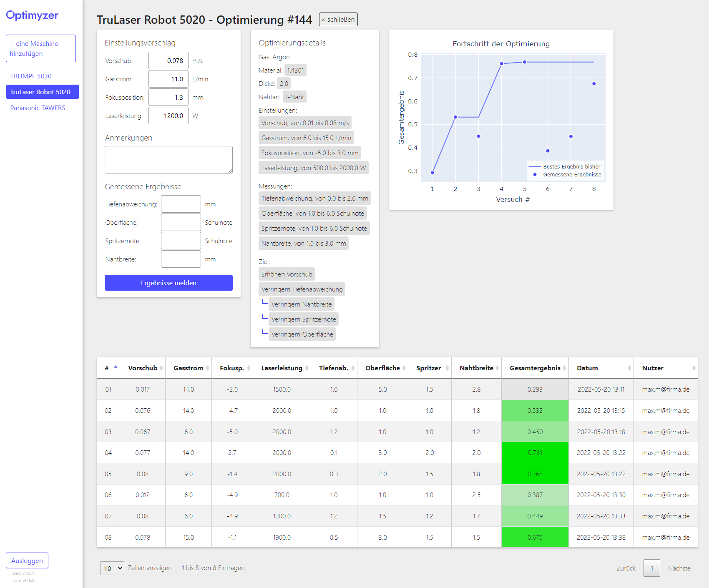Click the Verringern Tiefenabweichung goal tag
709x588 pixels.
pyautogui.click(x=302, y=289)
